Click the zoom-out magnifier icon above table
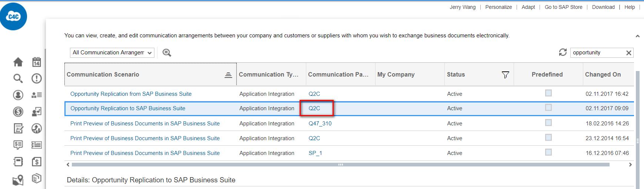The image size is (644, 189). (167, 53)
